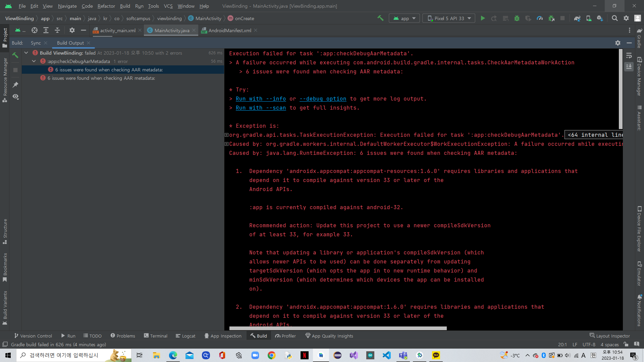The width and height of the screenshot is (644, 362).
Task: Open the Device Manager toolbar icon
Action: 589,18
